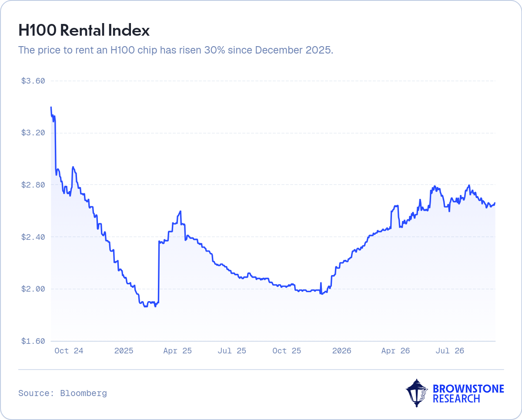Click the Apr 26 x-axis label

395,351
